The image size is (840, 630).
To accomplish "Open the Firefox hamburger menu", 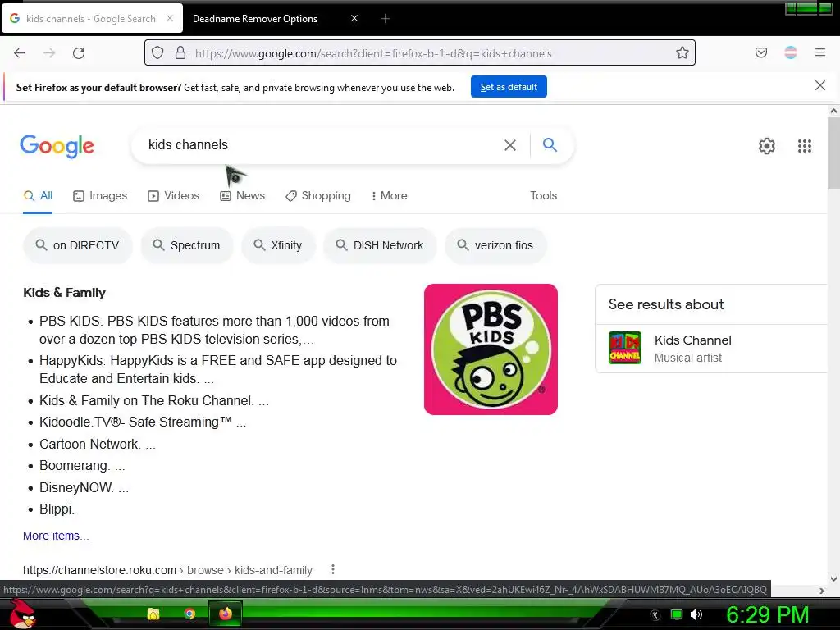I will click(819, 52).
